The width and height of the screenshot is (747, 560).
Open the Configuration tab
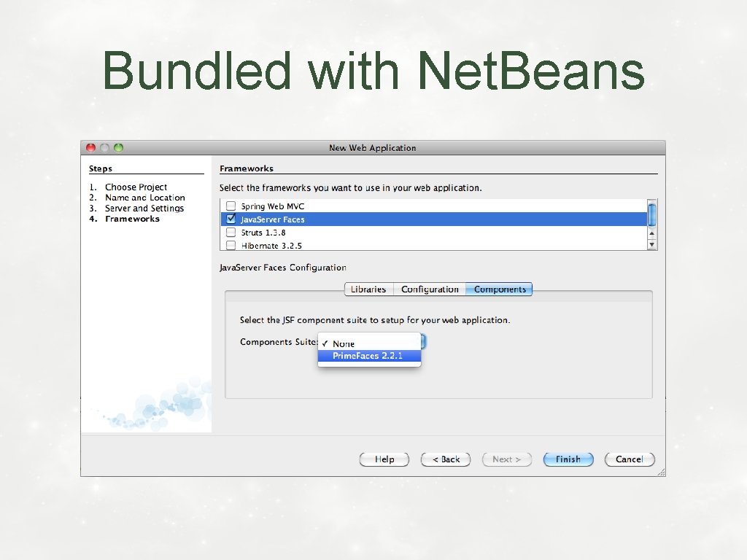(430, 289)
